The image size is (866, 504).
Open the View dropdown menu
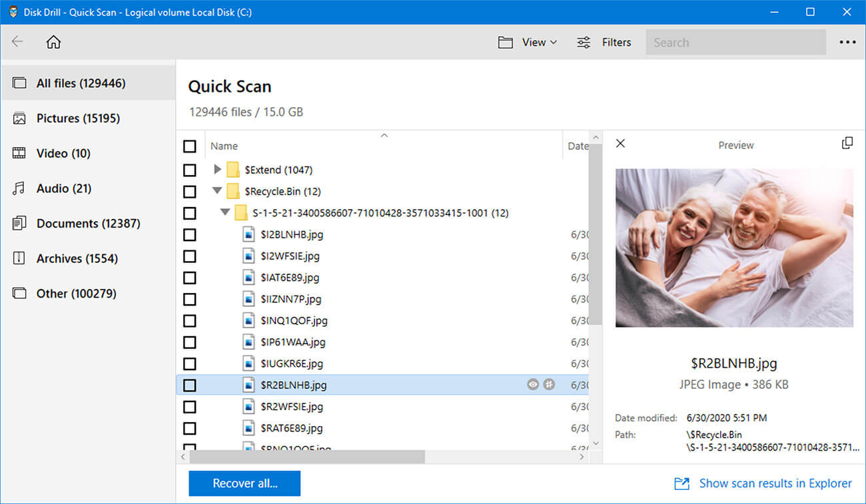[x=528, y=42]
